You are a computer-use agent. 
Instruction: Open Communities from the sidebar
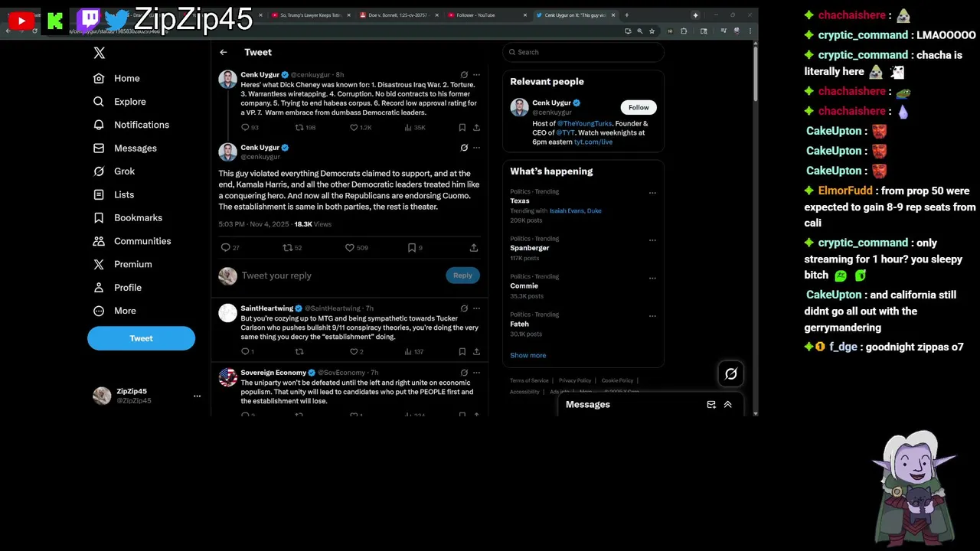pyautogui.click(x=132, y=241)
